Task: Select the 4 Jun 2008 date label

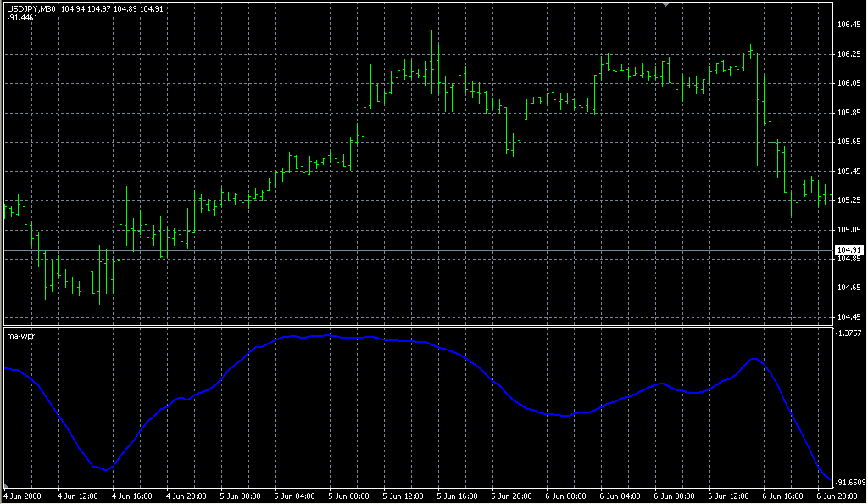Action: (23, 496)
